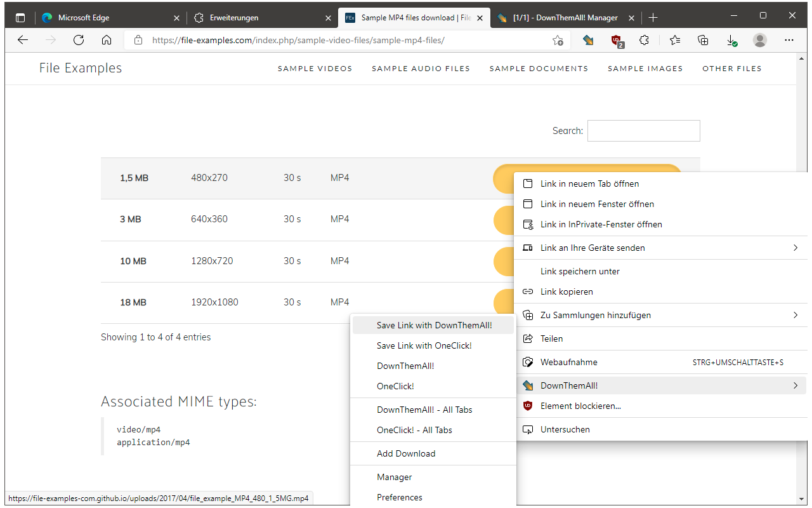Choose Link in neuem Tab öffnen

tap(662, 184)
